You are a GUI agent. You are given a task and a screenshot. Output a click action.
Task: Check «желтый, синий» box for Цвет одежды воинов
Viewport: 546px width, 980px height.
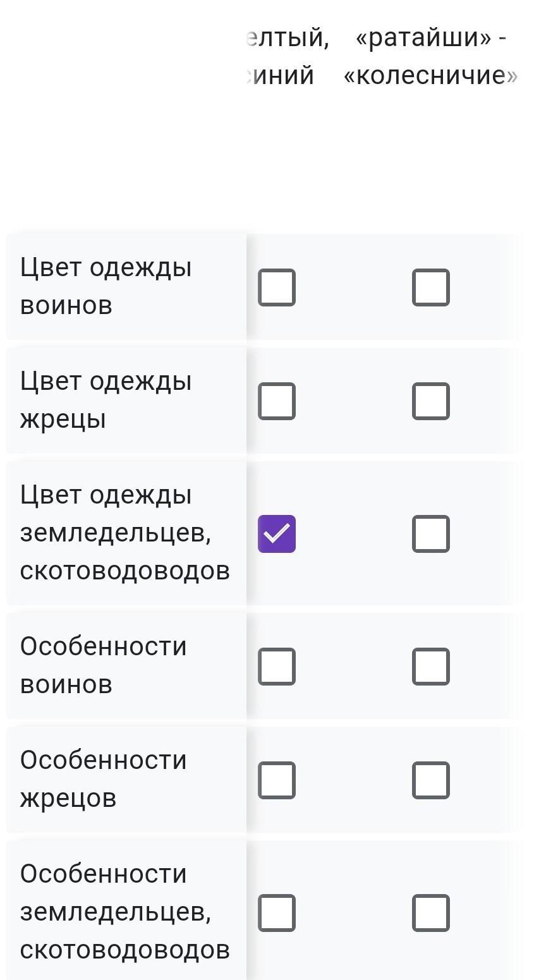coord(277,287)
